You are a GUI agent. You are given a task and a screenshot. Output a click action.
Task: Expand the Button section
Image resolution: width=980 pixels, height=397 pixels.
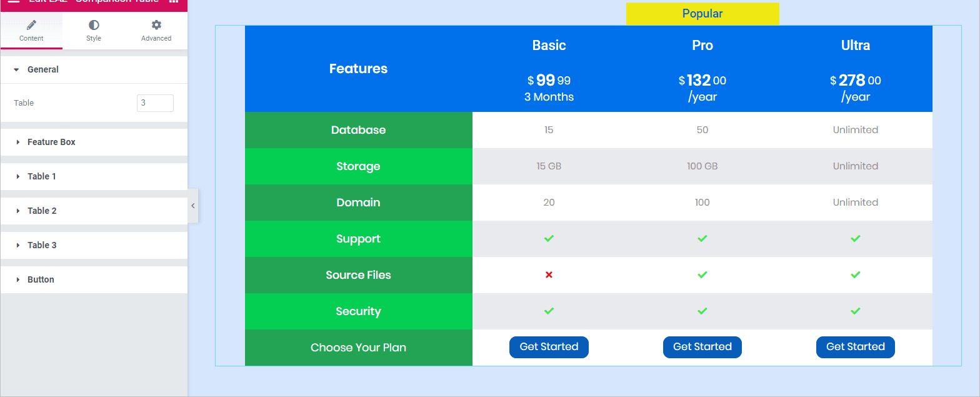94,279
